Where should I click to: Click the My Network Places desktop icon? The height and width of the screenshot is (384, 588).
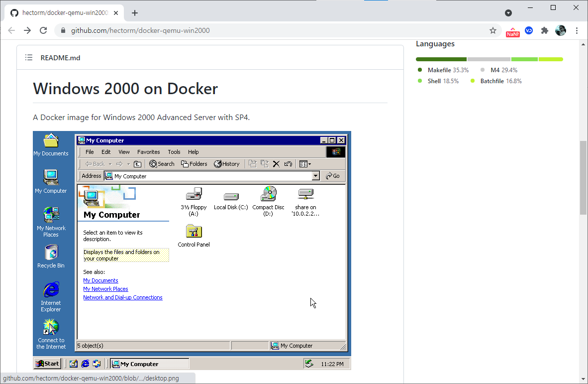pyautogui.click(x=51, y=222)
